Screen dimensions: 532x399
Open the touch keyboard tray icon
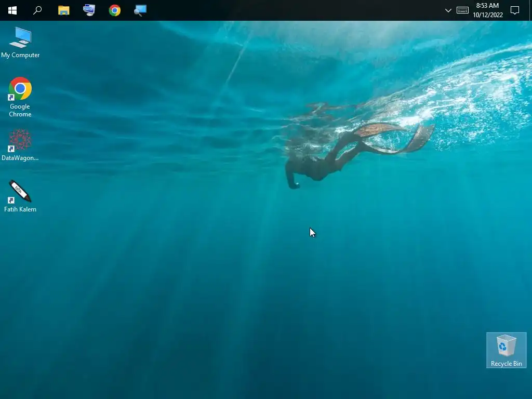[x=462, y=10]
